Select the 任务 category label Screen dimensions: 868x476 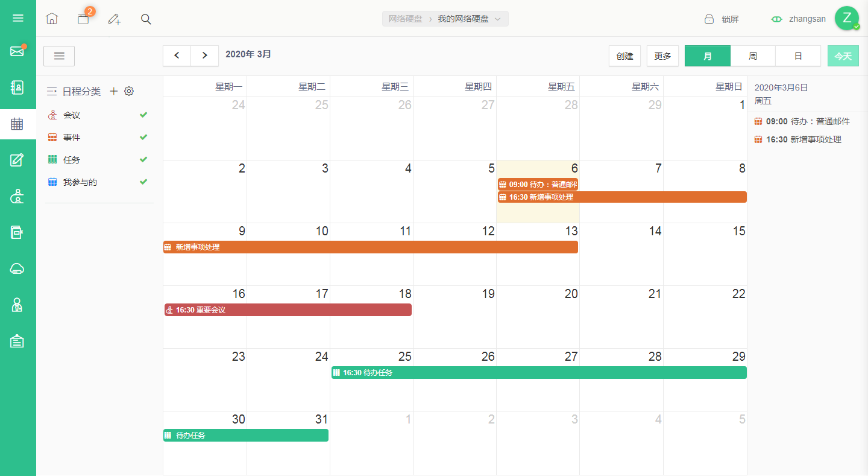tap(72, 160)
